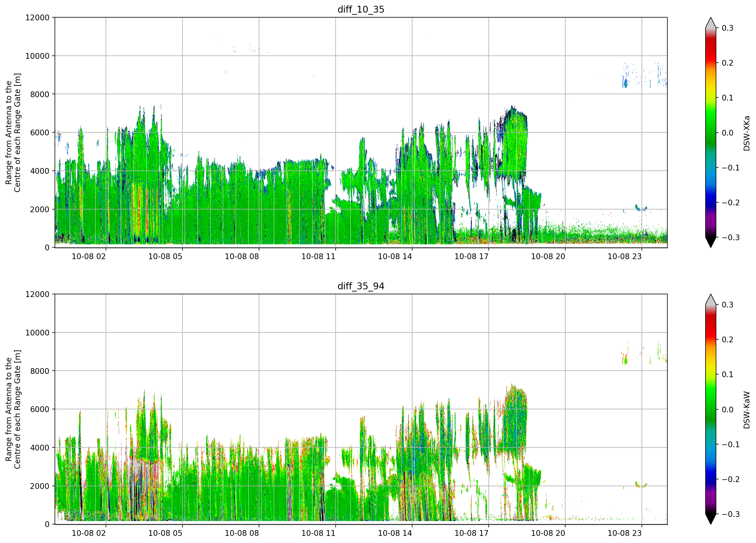Click the diff_10_35 plot title
This screenshot has height=543, width=756.
(x=361, y=9)
